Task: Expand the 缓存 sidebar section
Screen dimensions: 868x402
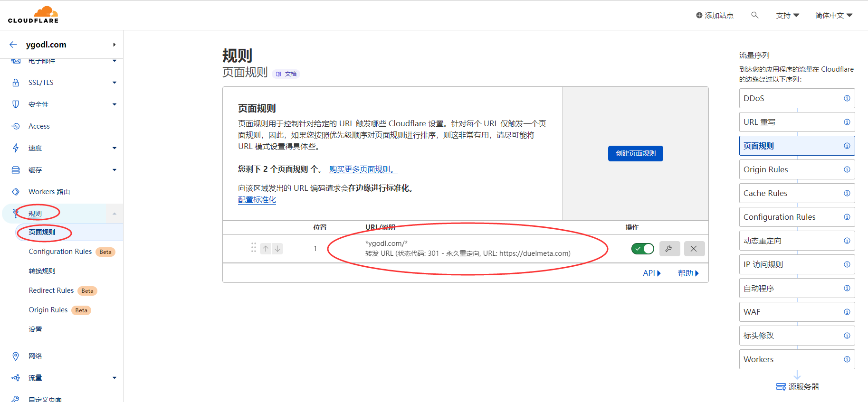Action: click(114, 170)
